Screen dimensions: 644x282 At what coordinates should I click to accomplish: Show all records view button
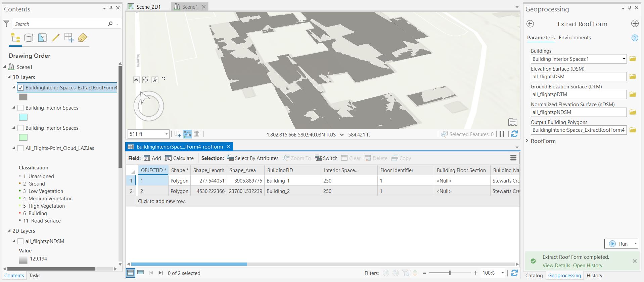tap(130, 273)
